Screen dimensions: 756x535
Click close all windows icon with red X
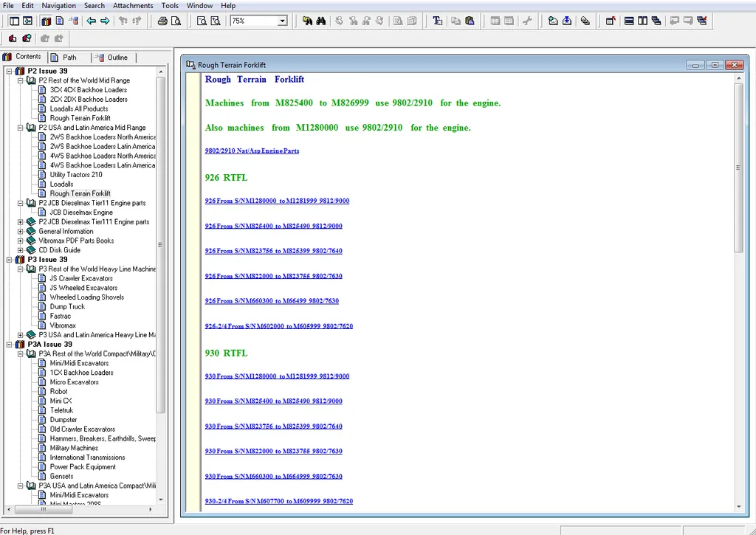[x=701, y=21]
